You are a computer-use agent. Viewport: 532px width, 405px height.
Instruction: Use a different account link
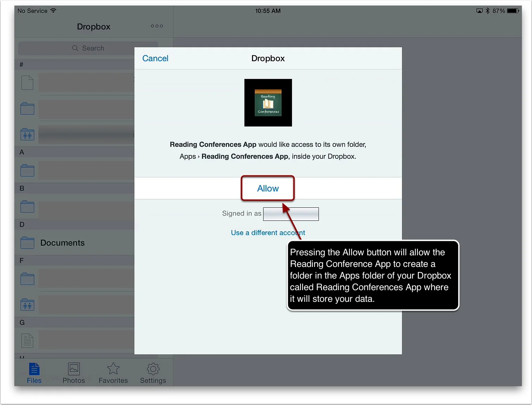(x=268, y=233)
